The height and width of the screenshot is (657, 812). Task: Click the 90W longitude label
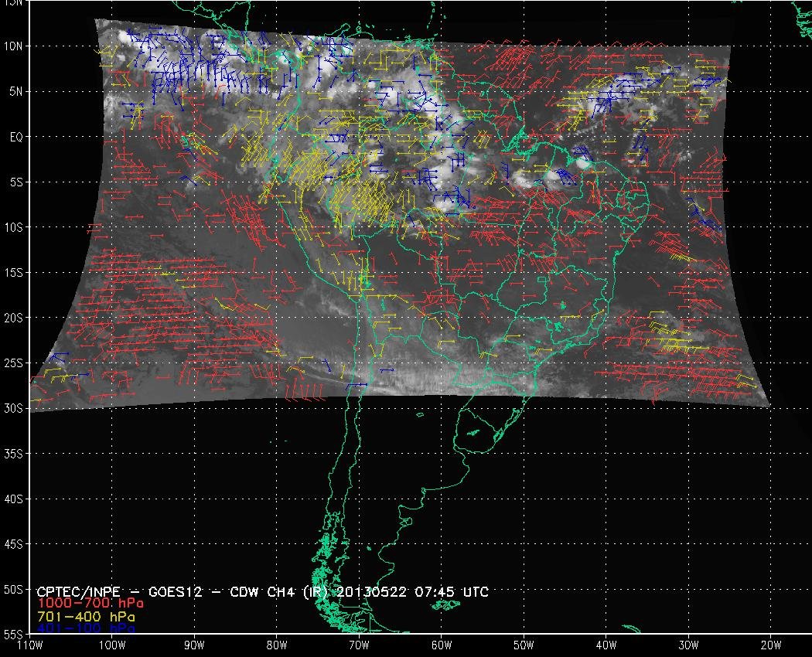coord(194,644)
